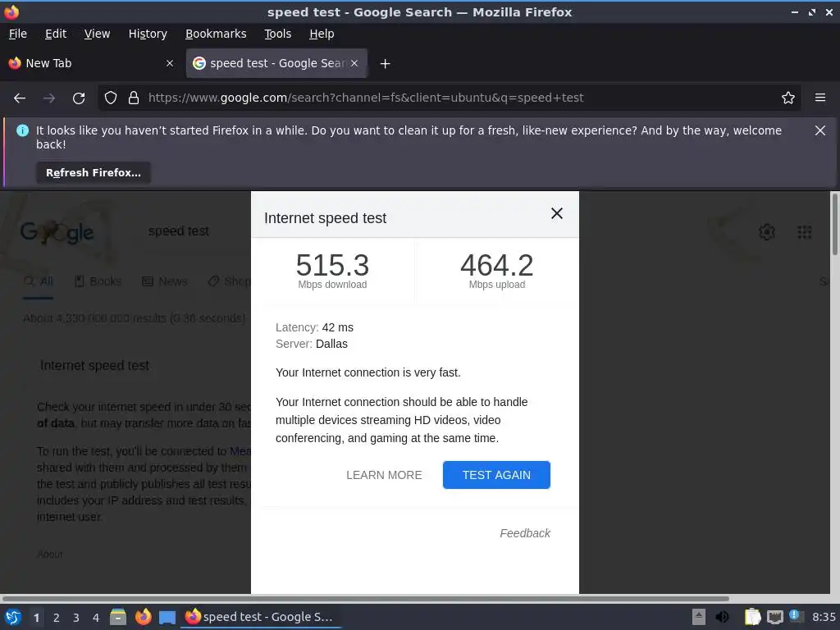
Task: Bookmark this page with the star icon
Action: 787,98
